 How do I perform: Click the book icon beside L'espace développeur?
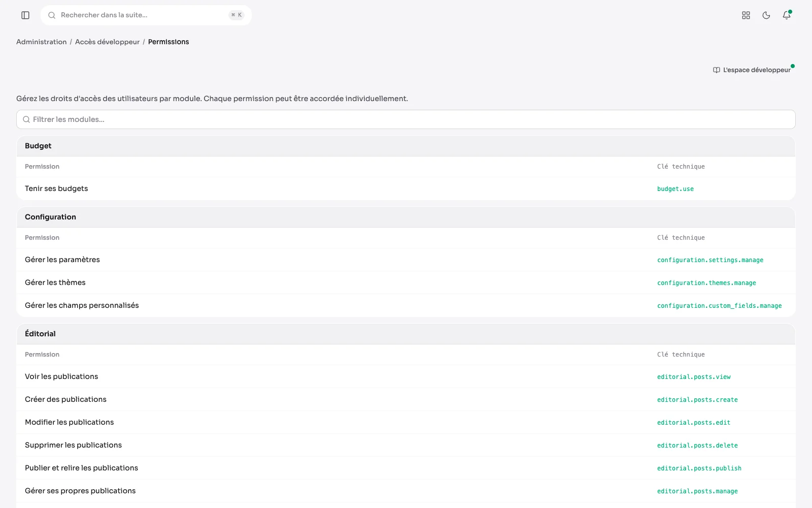[x=717, y=70]
